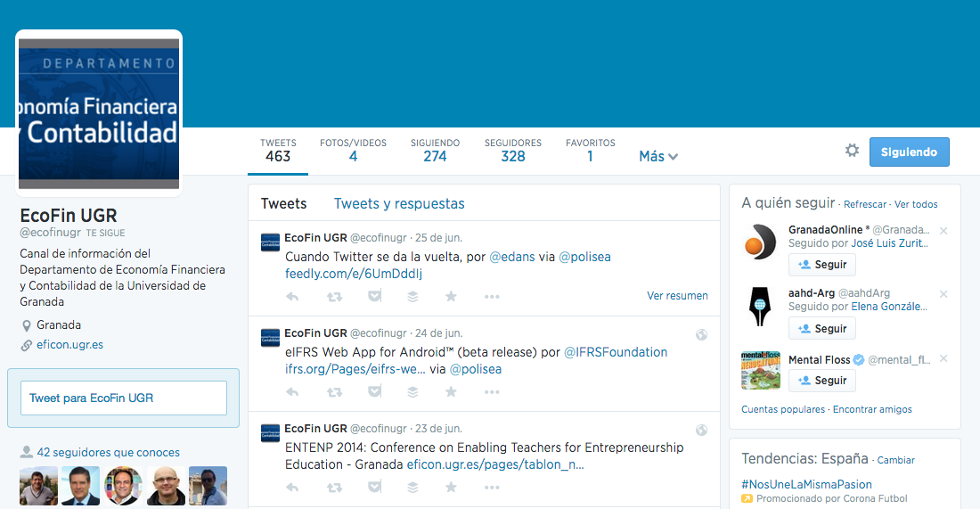Retweet the eIFRS Web App tweet
The height and width of the screenshot is (509, 980).
[x=334, y=391]
